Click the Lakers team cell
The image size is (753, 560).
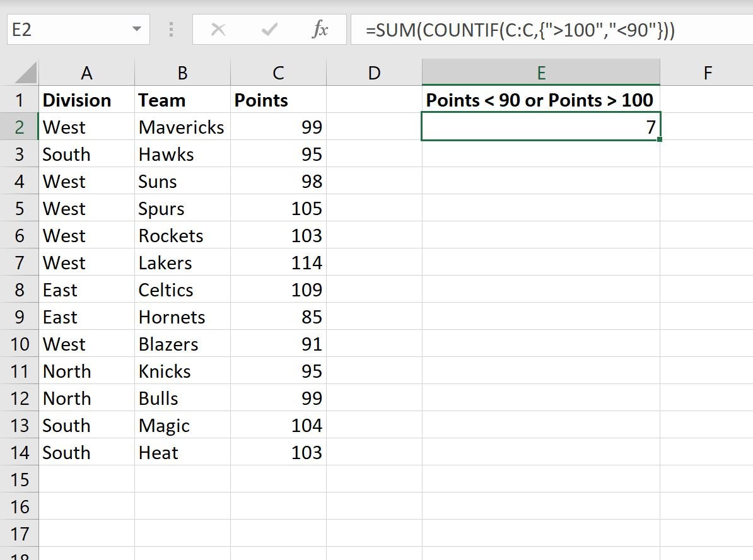[x=182, y=263]
